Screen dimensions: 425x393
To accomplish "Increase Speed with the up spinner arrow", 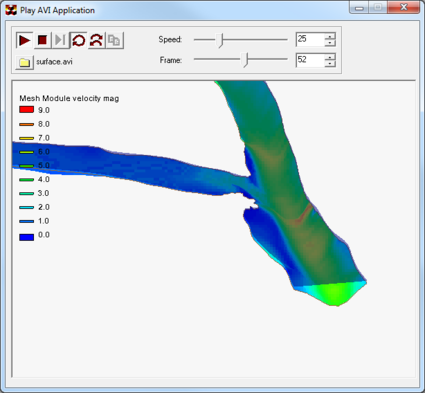I will point(330,36).
